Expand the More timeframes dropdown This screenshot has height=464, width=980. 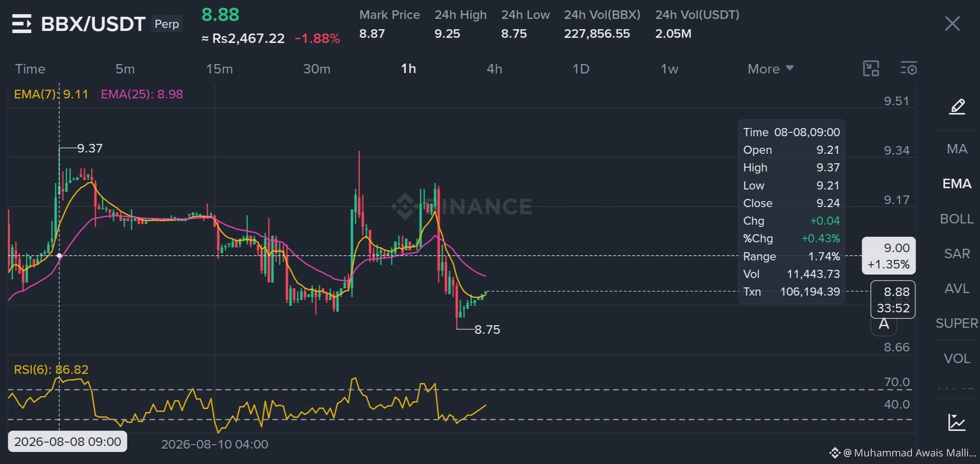tap(770, 69)
